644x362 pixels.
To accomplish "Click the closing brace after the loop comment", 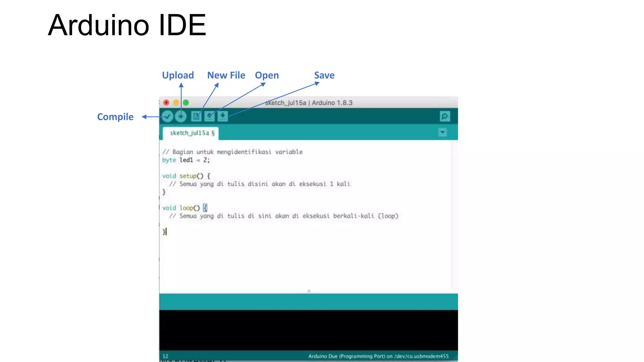I will tap(164, 232).
